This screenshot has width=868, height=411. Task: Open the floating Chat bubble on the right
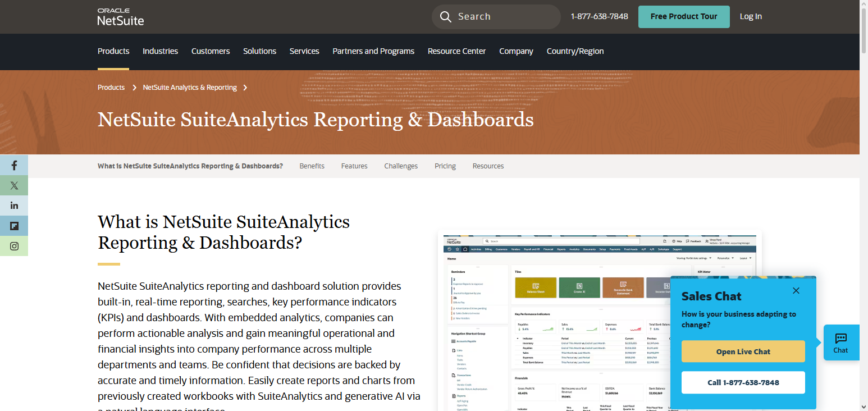(841, 342)
